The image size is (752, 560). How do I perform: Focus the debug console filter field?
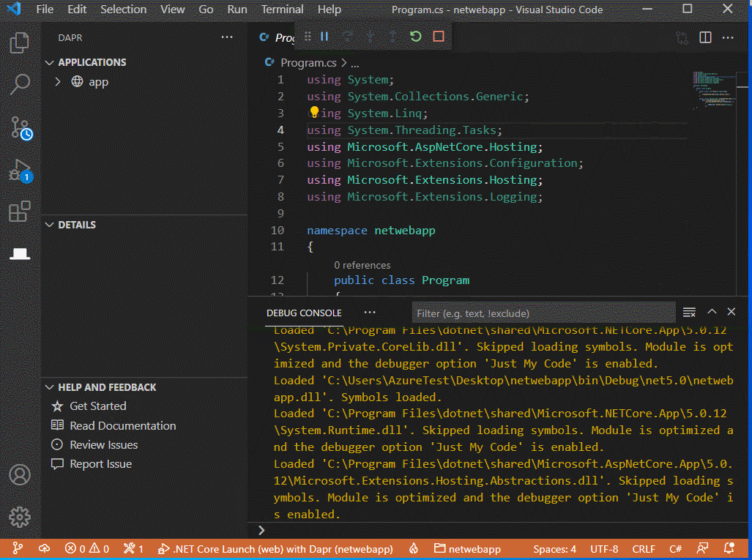pos(543,313)
